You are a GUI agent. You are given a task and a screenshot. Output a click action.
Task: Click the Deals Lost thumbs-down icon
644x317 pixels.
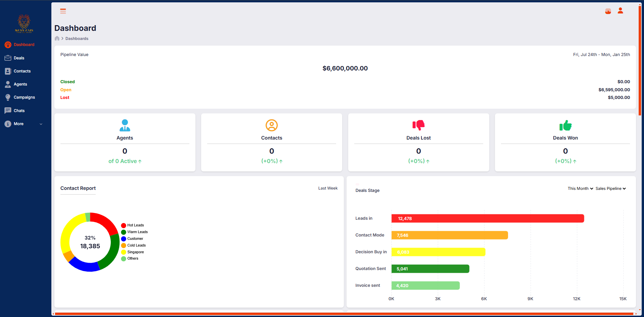tap(418, 125)
